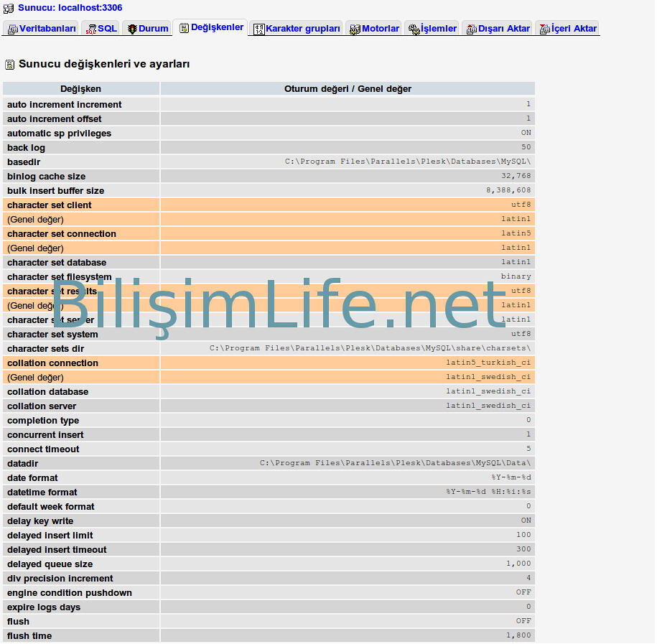Click the Veritabanları tab icon

tap(13, 29)
